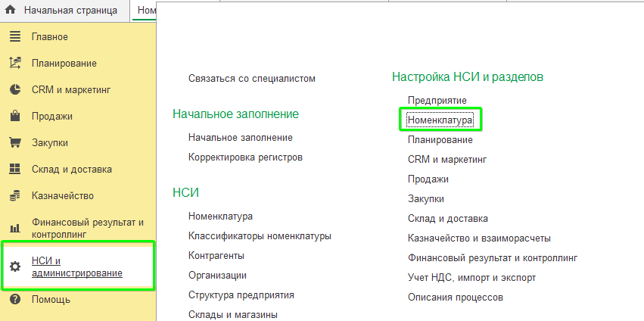Open the Начальная страница tab
The width and height of the screenshot is (644, 321).
point(70,11)
